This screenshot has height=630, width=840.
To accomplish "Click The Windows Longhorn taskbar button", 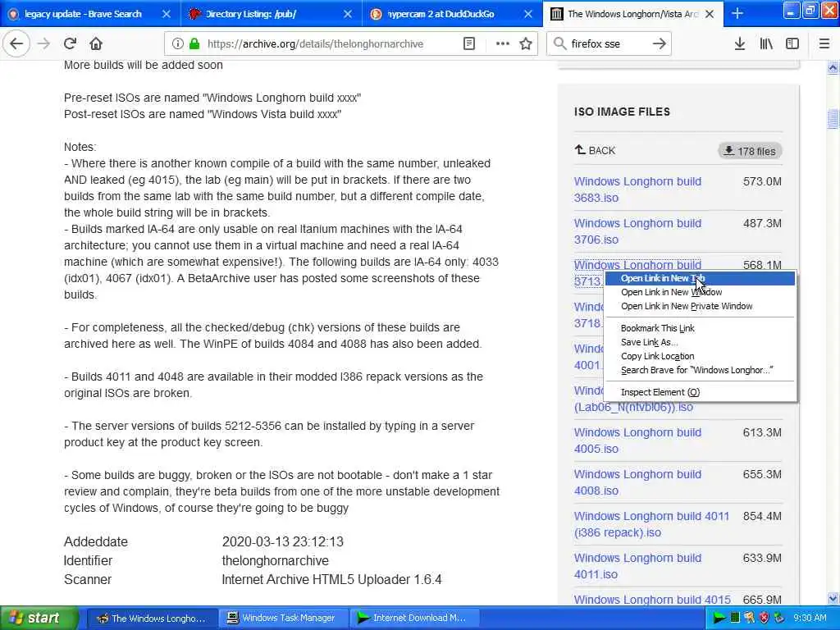I will pos(152,619).
